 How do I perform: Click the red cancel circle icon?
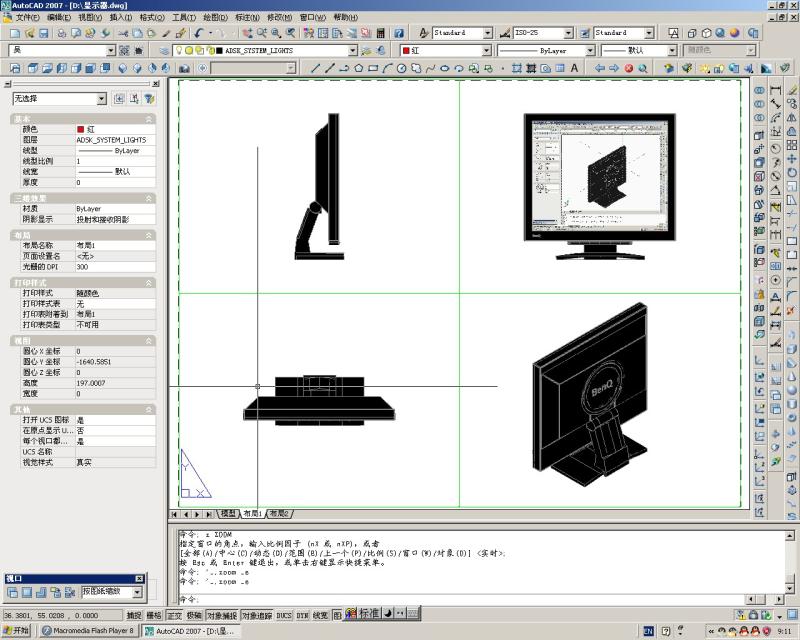point(629,68)
